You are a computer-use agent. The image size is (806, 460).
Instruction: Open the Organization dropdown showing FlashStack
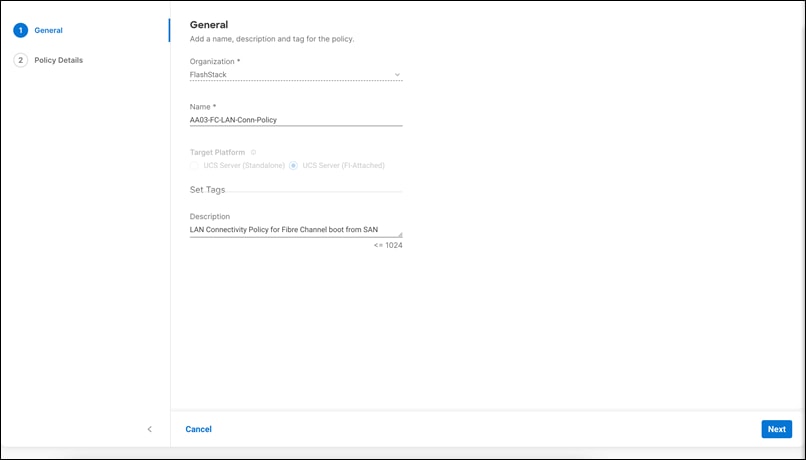tap(296, 75)
